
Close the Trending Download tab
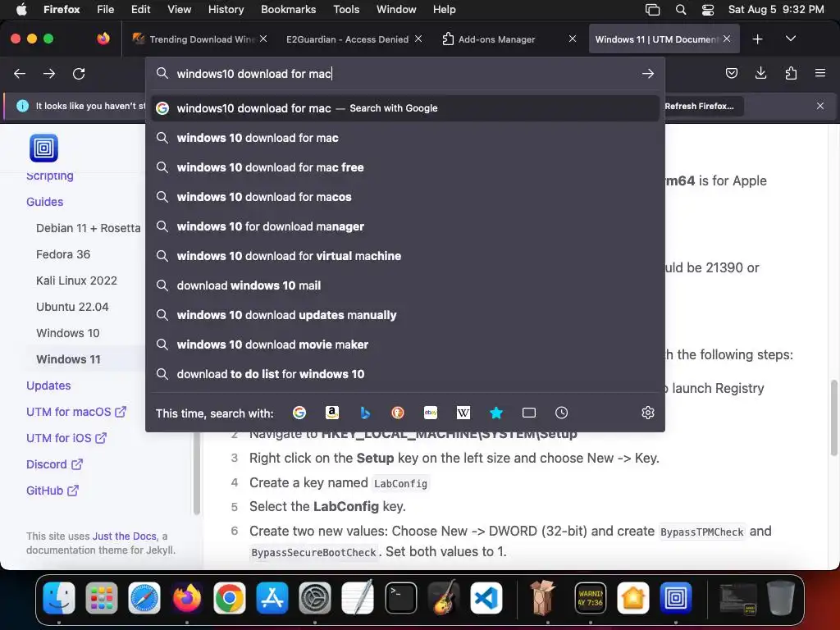(x=263, y=39)
